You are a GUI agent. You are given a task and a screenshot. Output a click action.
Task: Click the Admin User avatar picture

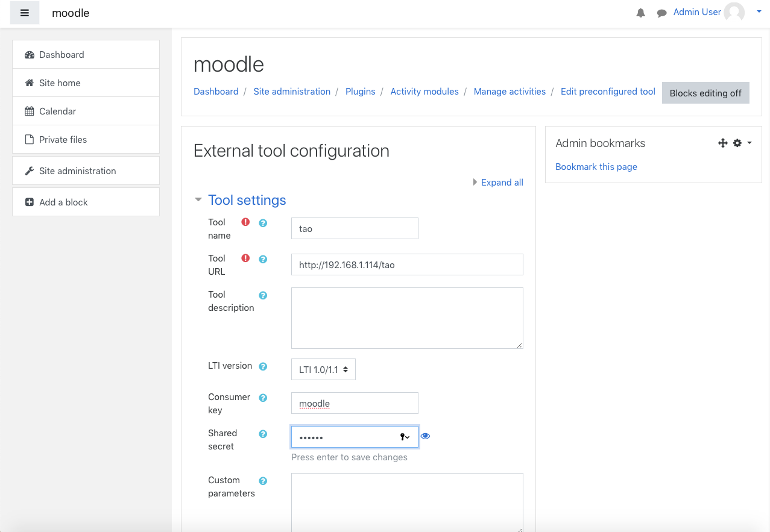pos(734,12)
